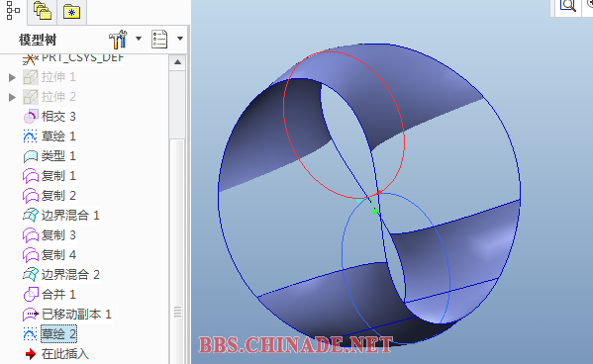Viewport: 593px width, 364px height.
Task: Select the 边界混合 1 feature
Action: click(x=70, y=216)
